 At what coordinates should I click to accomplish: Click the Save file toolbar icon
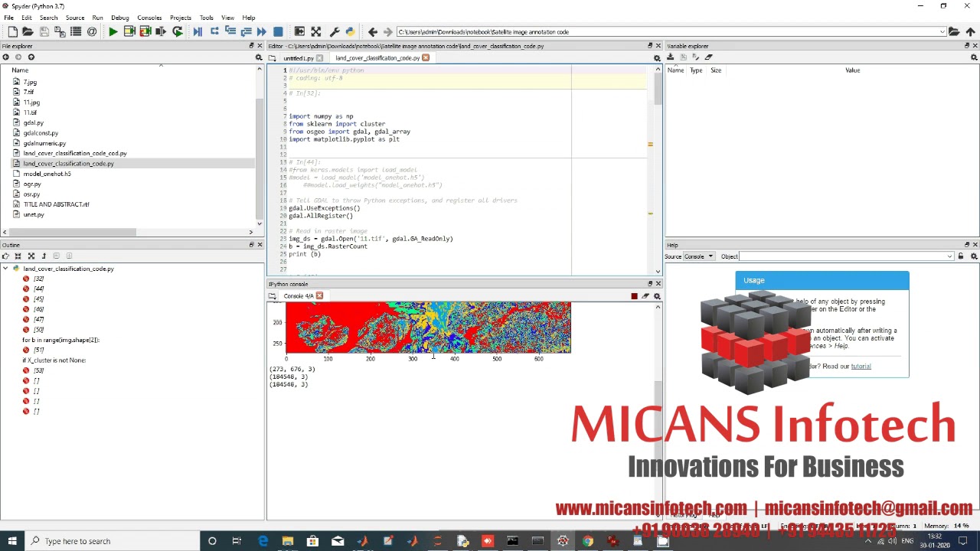point(44,31)
